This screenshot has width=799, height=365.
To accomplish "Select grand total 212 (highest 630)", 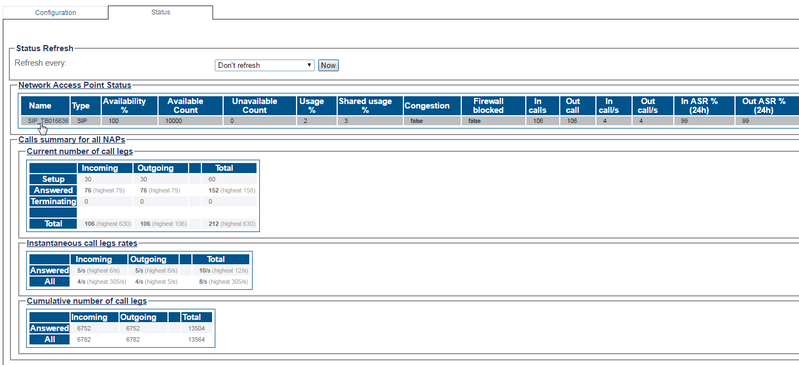I will [232, 224].
